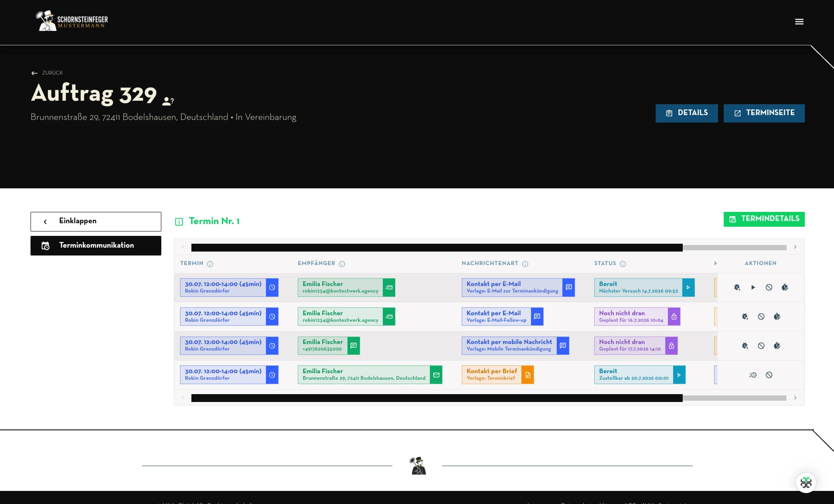
Task: Click the info icon next to Empfänger header
Action: click(342, 264)
